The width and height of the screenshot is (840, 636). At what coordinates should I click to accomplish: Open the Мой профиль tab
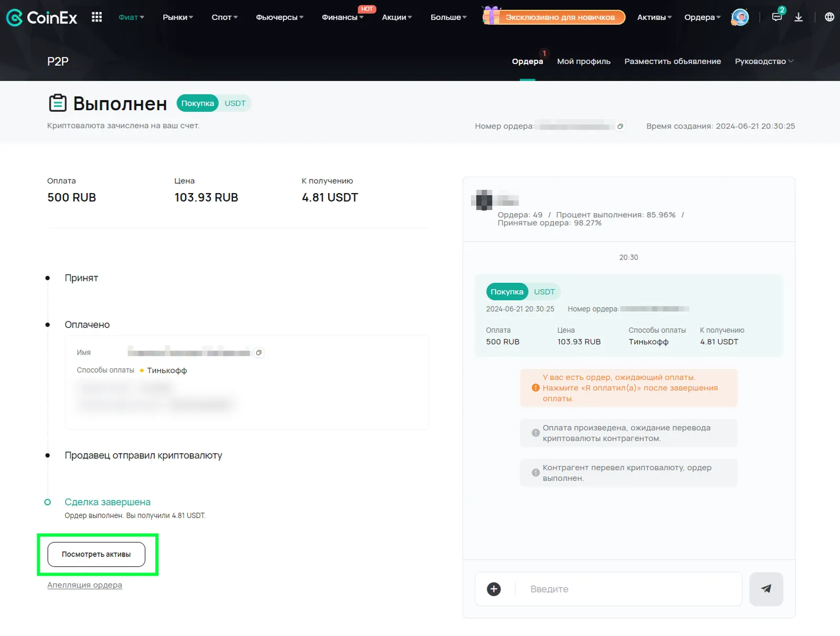(x=584, y=61)
